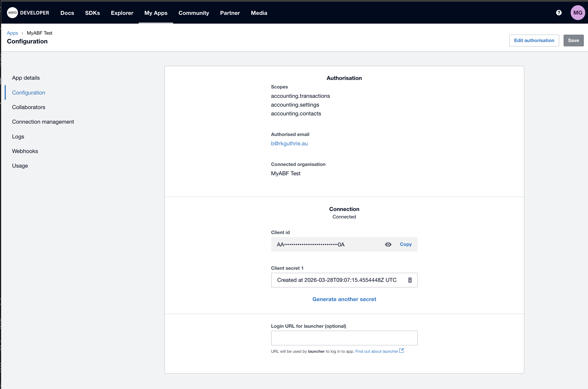588x389 pixels.
Task: Click Generate another secret
Action: tap(344, 299)
